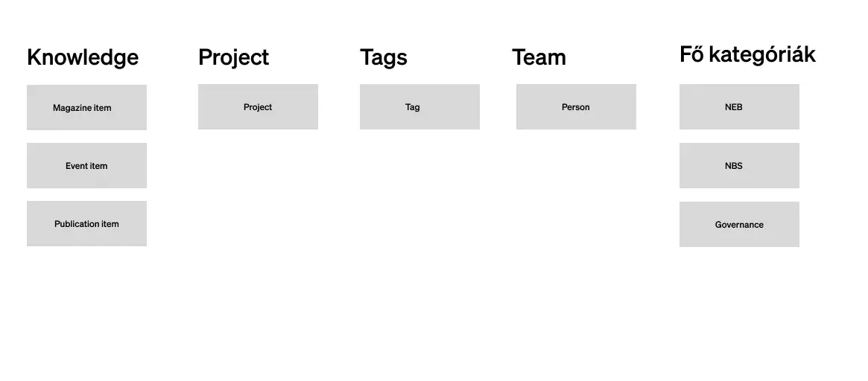Choose the NEB category box

(x=739, y=106)
